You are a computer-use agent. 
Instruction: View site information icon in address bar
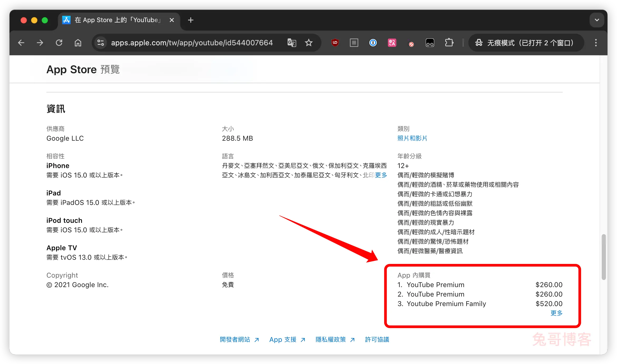pos(101,43)
